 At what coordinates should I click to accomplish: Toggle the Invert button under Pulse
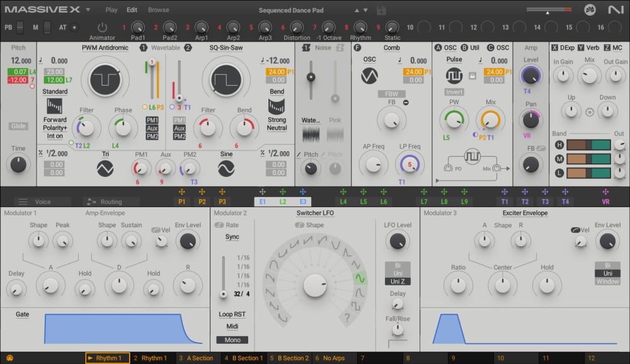tap(454, 92)
